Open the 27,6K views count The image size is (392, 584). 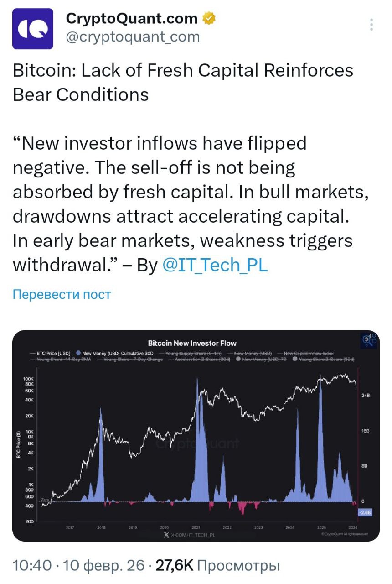175,566
